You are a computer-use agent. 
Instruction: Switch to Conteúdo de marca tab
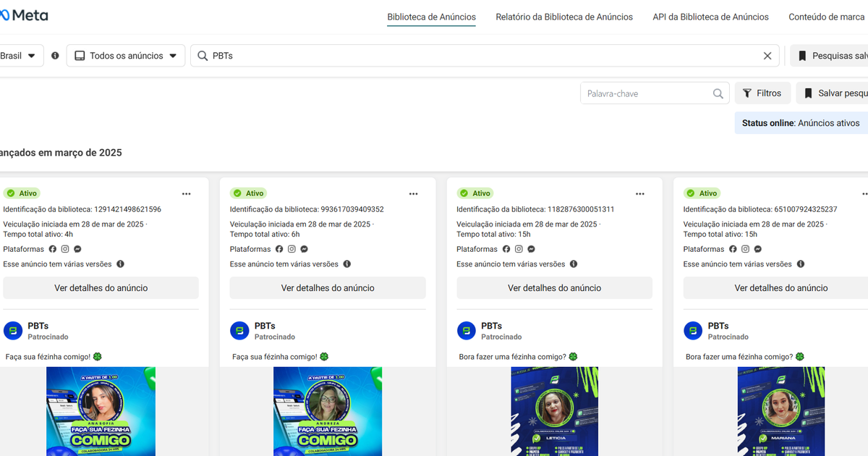(827, 17)
